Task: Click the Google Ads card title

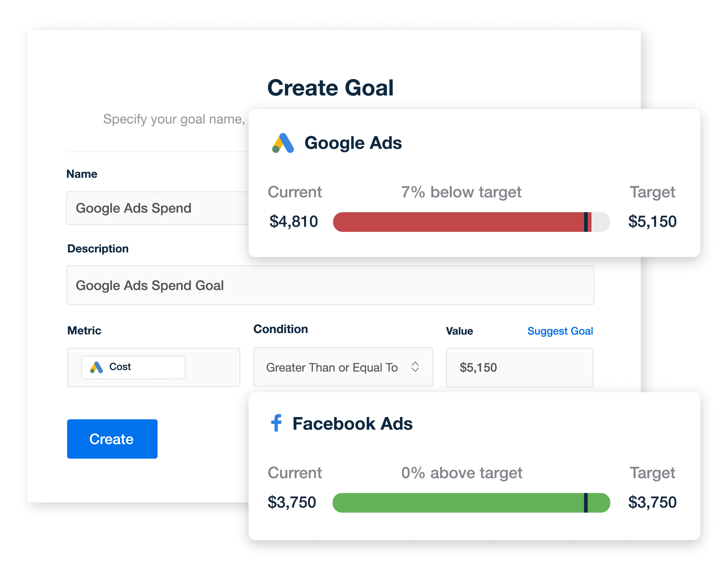Action: (x=353, y=143)
